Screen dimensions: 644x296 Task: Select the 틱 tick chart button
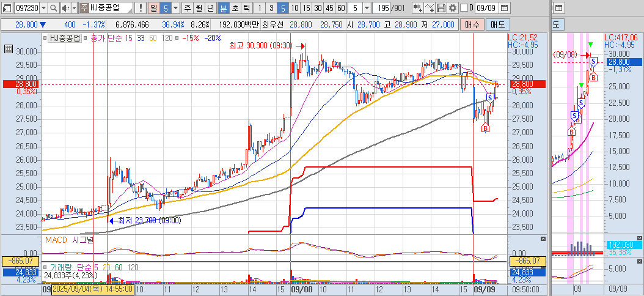tap(246, 8)
